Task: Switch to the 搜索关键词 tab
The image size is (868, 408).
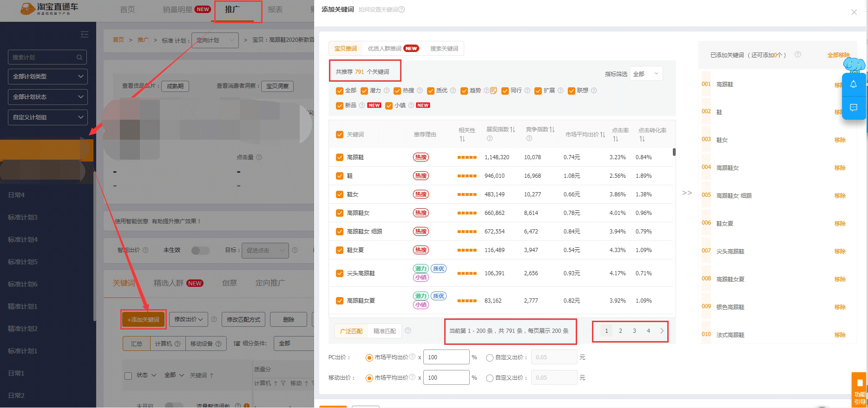Action: click(444, 49)
